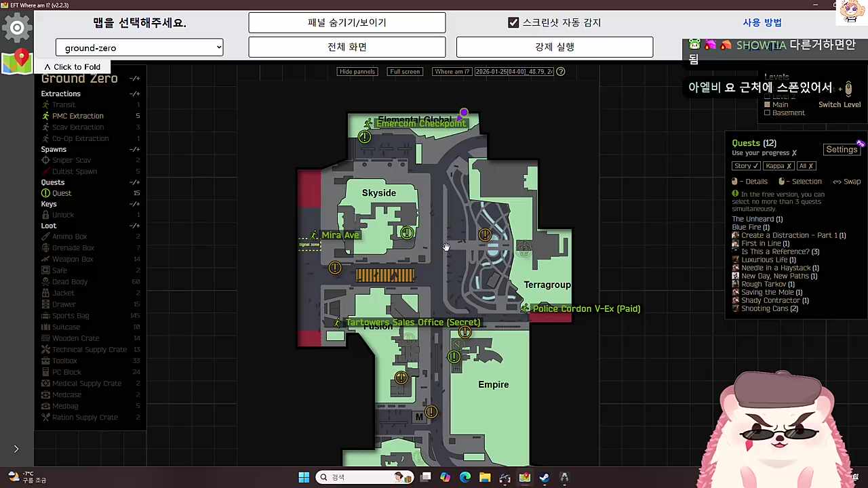Open the help question mark icon

point(561,71)
